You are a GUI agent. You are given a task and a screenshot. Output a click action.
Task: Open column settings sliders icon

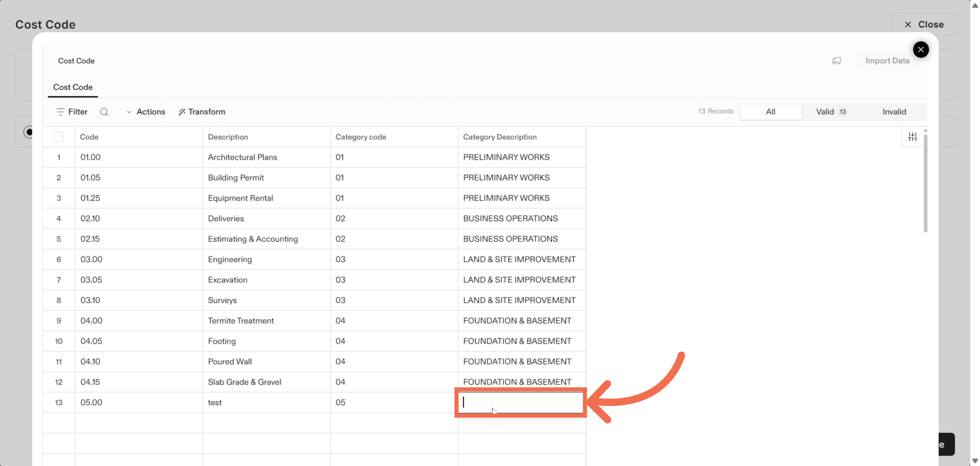click(x=912, y=137)
